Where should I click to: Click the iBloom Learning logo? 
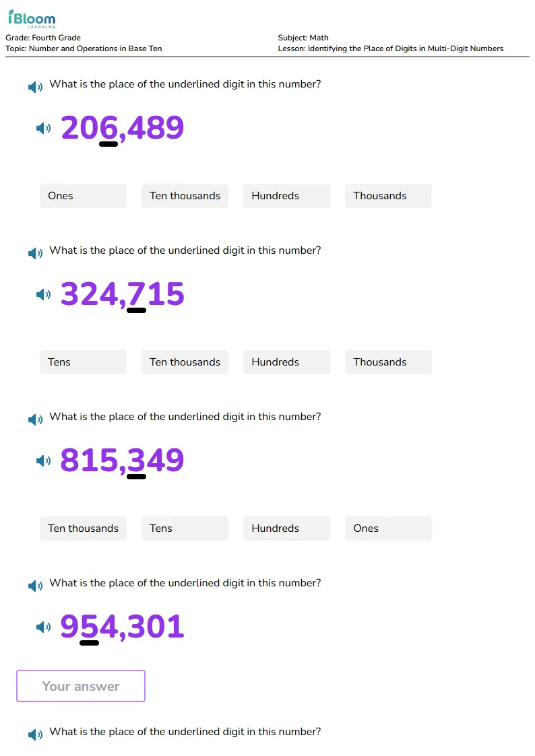(32, 19)
